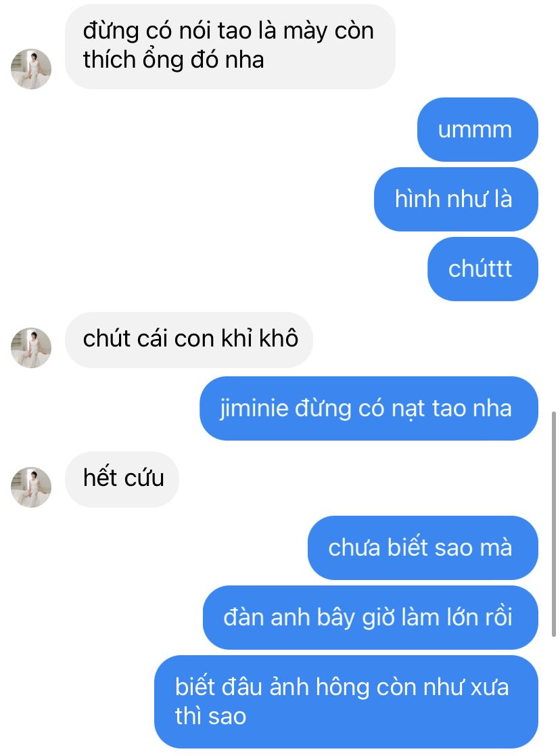Select 'biết đâu ảnh hông còn như xưa' message
The image size is (560, 756).
coord(346,702)
